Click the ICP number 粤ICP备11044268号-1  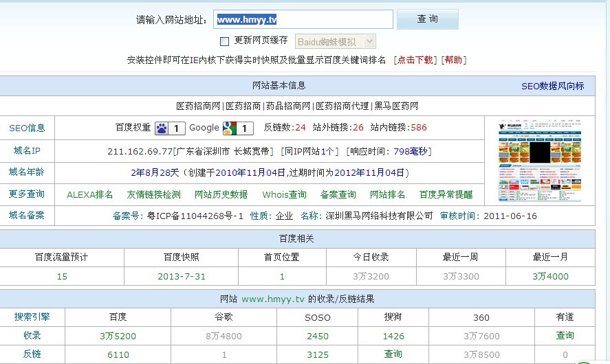click(195, 216)
